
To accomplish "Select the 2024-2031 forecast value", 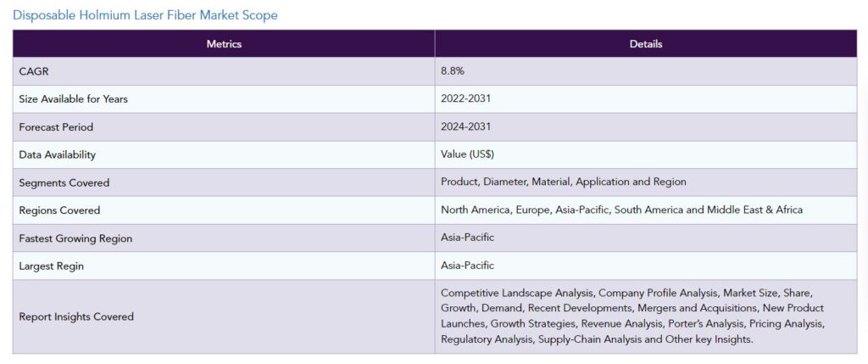I will [465, 126].
